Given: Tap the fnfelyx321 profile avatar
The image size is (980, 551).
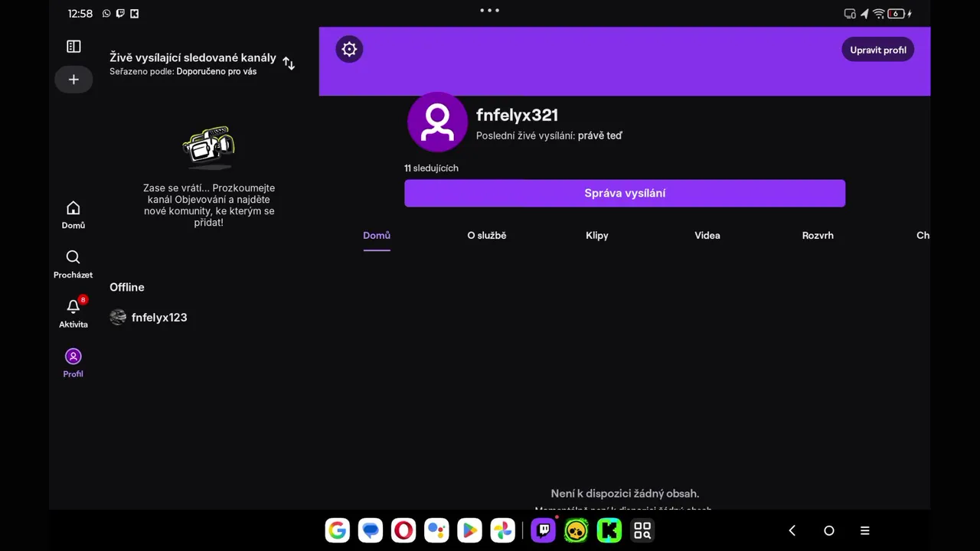Looking at the screenshot, I should (x=437, y=122).
